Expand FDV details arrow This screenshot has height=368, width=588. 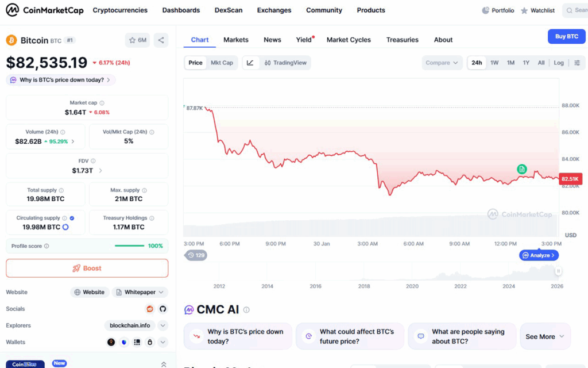[100, 170]
